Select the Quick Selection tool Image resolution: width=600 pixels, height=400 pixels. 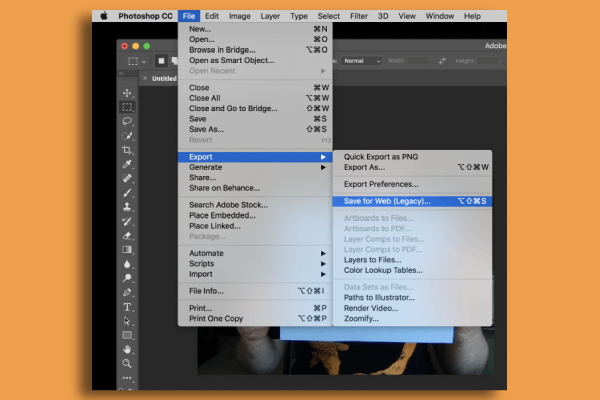(127, 136)
